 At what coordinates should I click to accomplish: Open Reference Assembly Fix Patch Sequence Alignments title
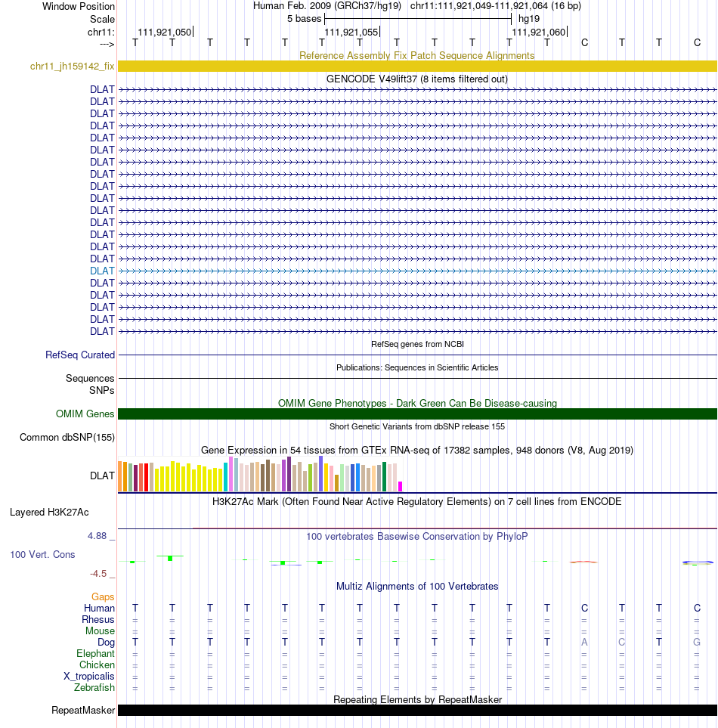416,56
